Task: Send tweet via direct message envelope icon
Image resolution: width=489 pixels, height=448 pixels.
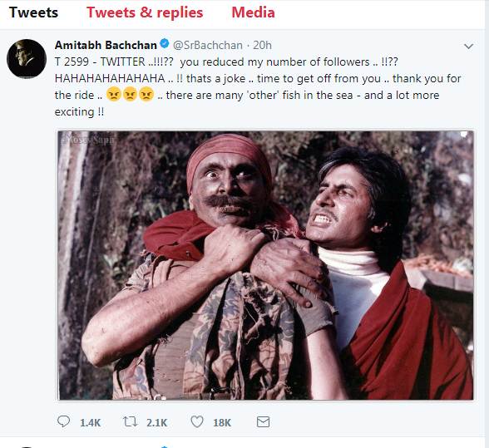Action: click(263, 421)
